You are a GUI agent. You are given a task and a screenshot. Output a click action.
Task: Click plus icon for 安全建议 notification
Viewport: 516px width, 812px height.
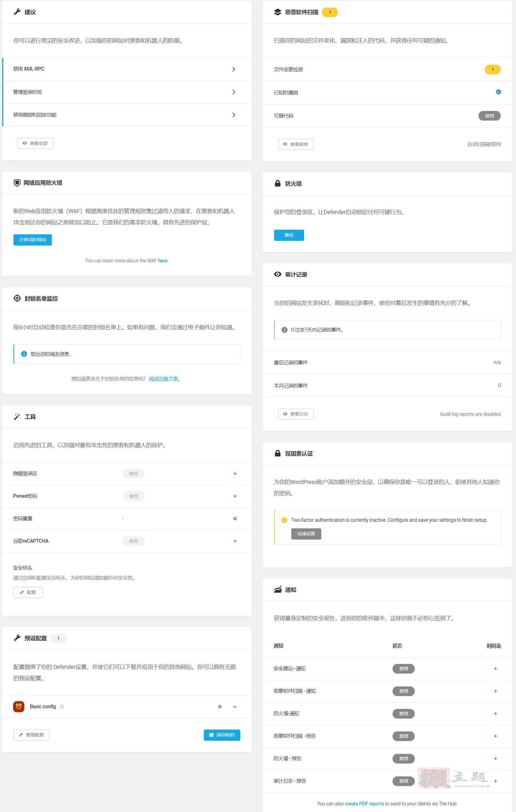pyautogui.click(x=495, y=669)
